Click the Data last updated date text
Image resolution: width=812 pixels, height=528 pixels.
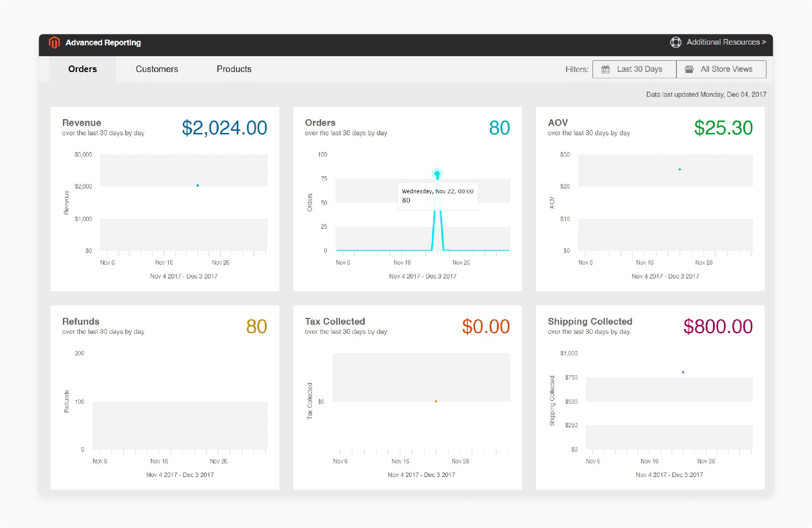point(706,94)
